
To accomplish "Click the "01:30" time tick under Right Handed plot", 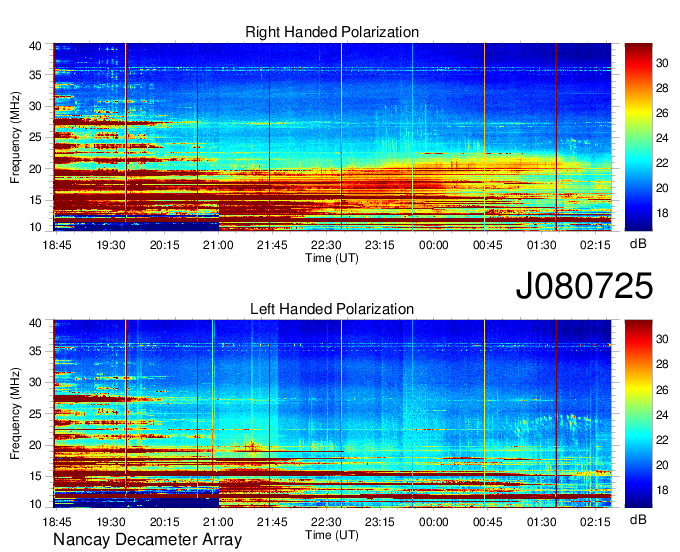I will [x=541, y=245].
